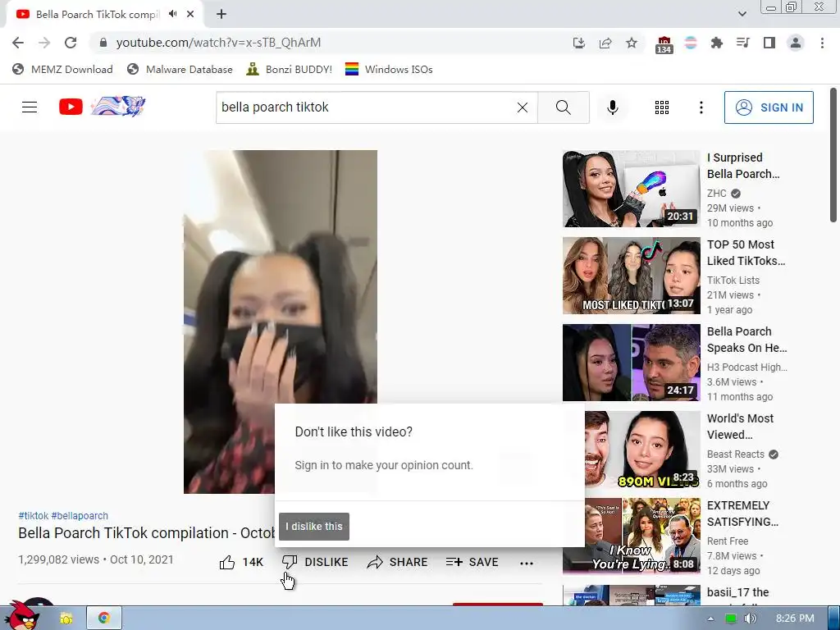Click the install/download icon in address bar
840x630 pixels.
click(579, 43)
